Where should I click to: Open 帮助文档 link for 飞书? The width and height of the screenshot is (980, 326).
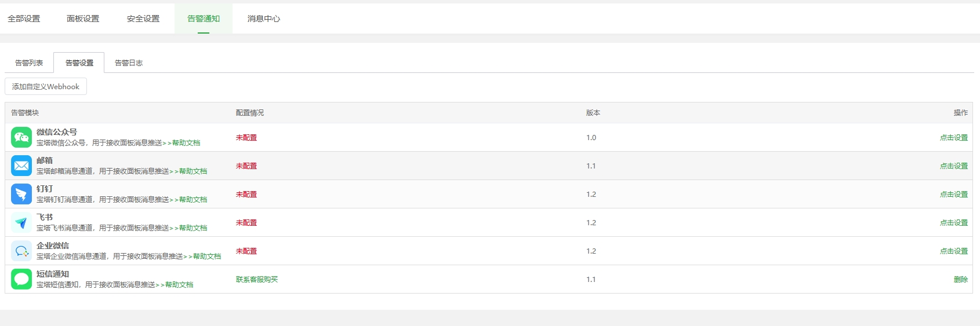pyautogui.click(x=193, y=228)
